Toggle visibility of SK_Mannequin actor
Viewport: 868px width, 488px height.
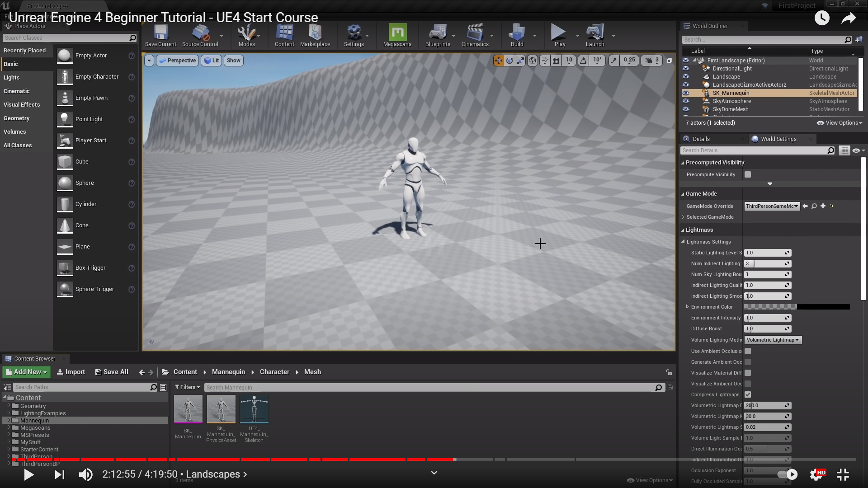pyautogui.click(x=686, y=93)
